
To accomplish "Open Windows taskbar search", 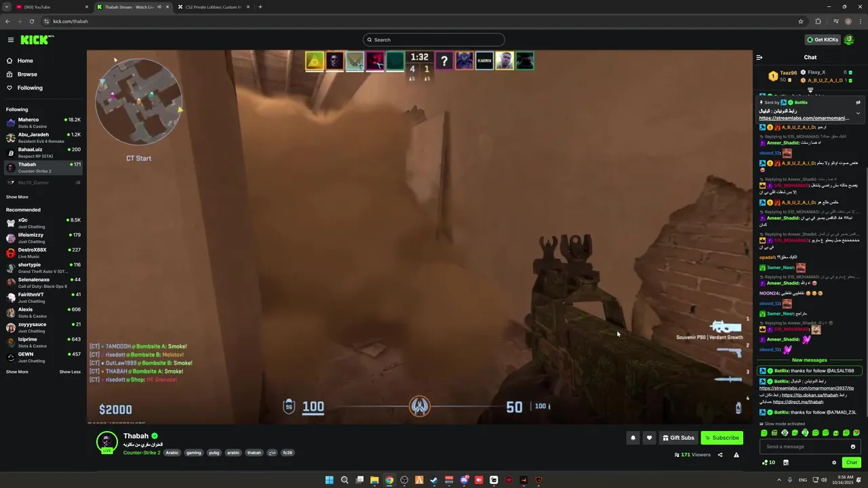I will (344, 480).
